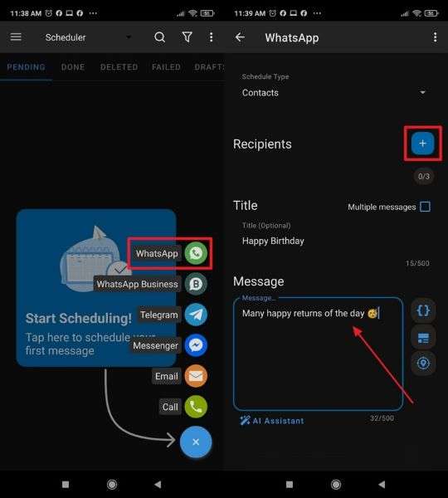
Task: Enable the Multiple messages checkbox
Action: pos(425,207)
